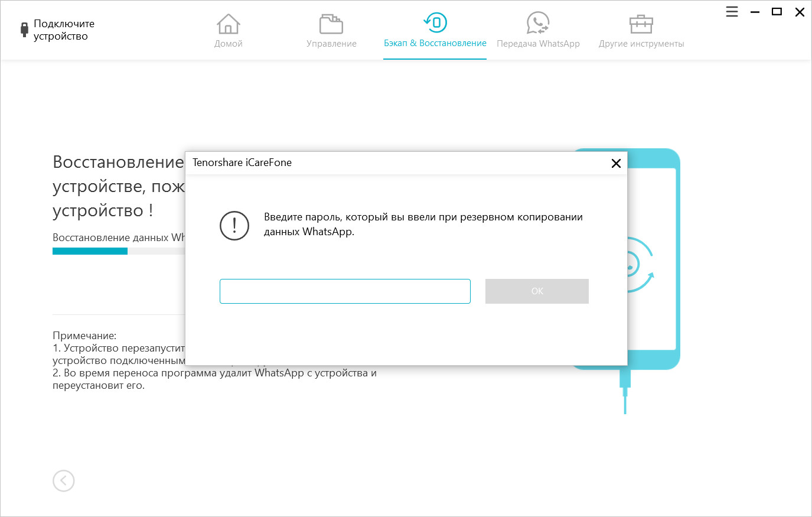Go back using the circular arrow button

tap(64, 481)
